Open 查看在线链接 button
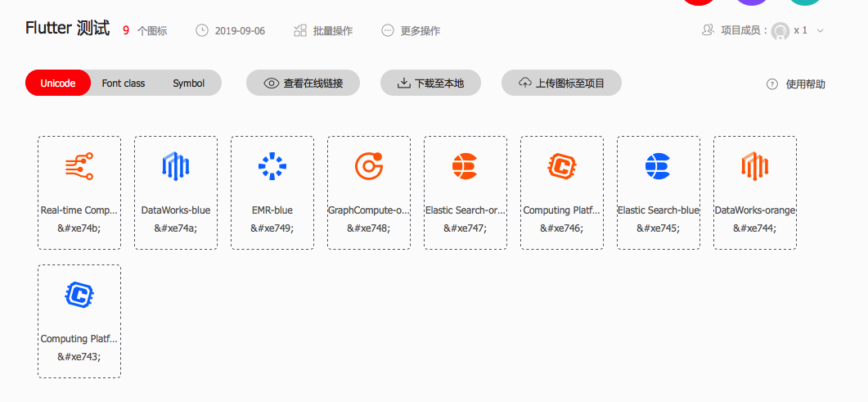Image resolution: width=868 pixels, height=402 pixels. 303,83
